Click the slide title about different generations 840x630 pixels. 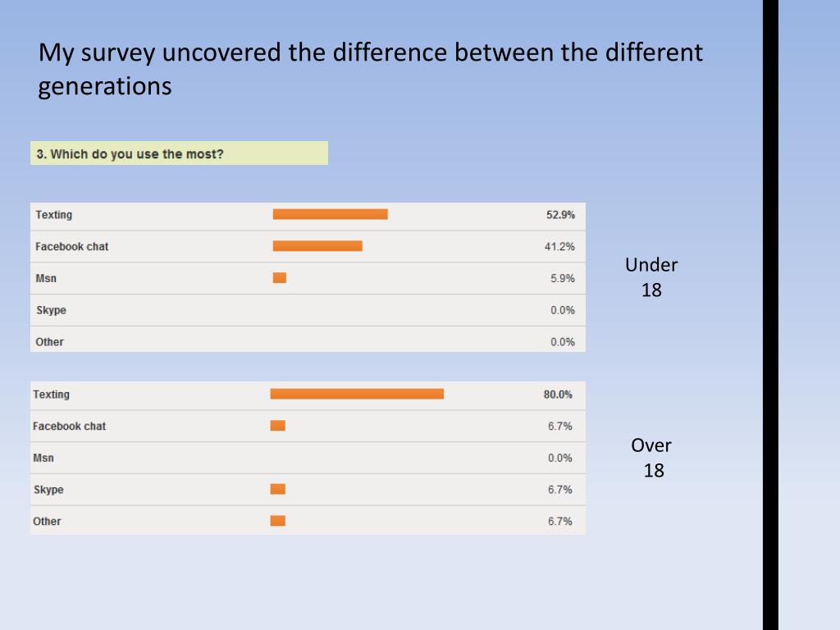click(370, 69)
